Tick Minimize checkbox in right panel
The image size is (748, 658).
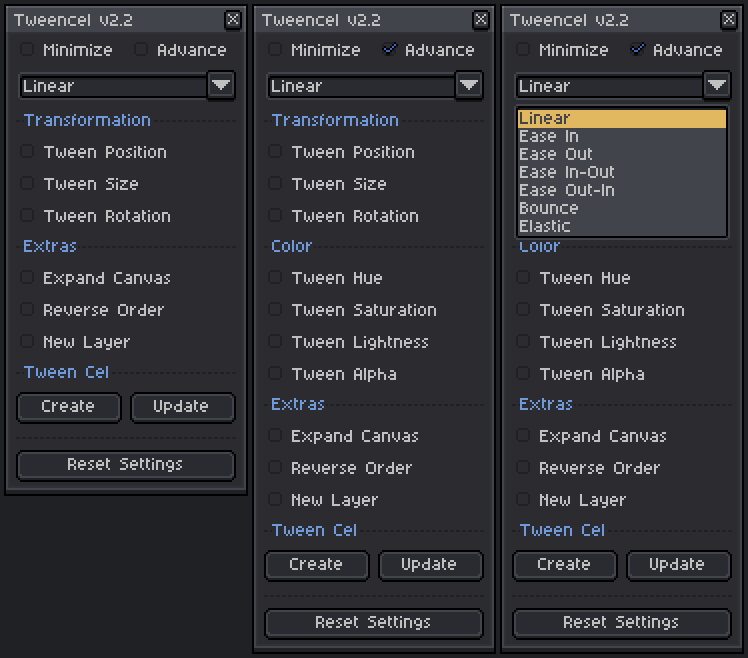click(523, 49)
